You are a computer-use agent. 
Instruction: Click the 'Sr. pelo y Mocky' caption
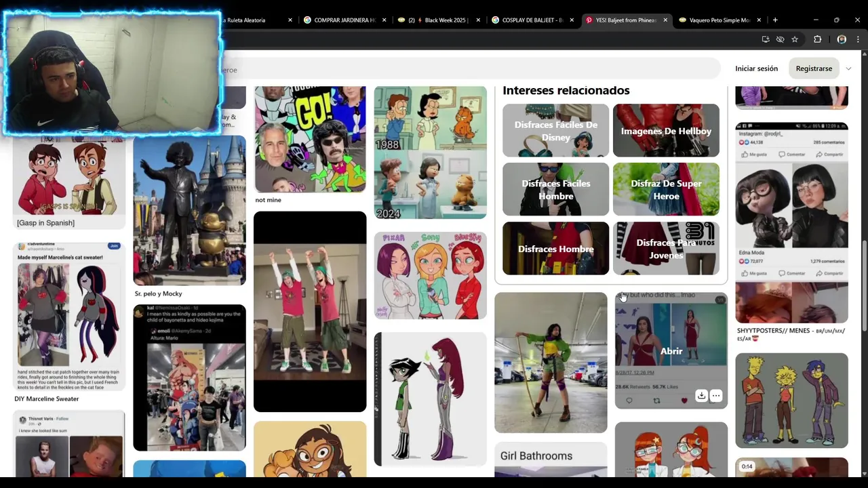pyautogui.click(x=158, y=293)
